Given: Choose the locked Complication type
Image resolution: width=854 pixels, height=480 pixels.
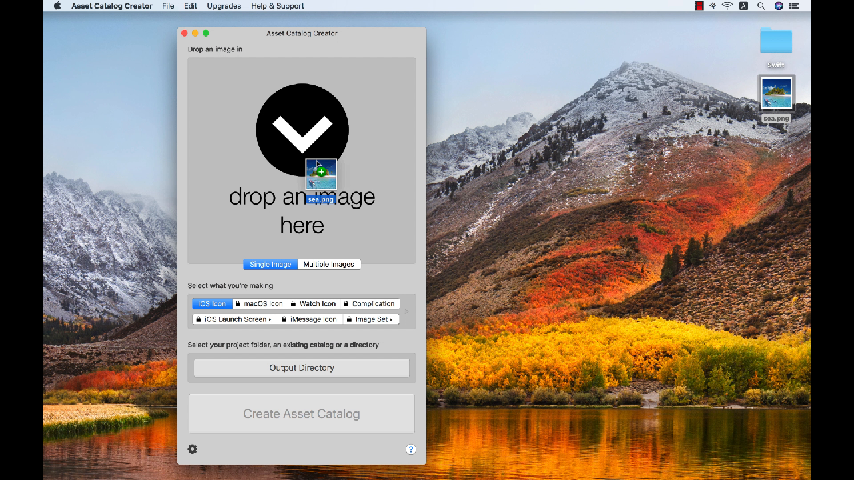Looking at the screenshot, I should pyautogui.click(x=370, y=303).
